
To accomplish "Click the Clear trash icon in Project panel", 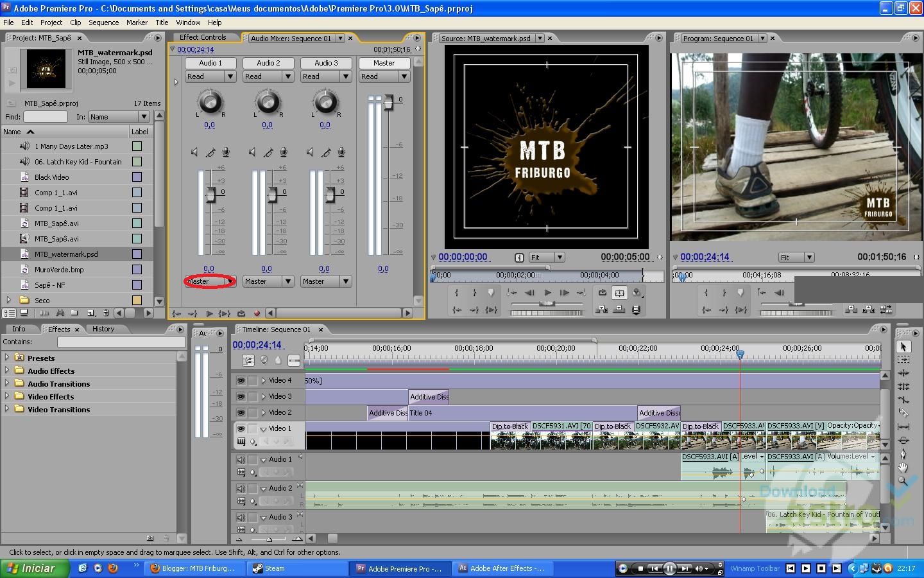I will point(105,313).
